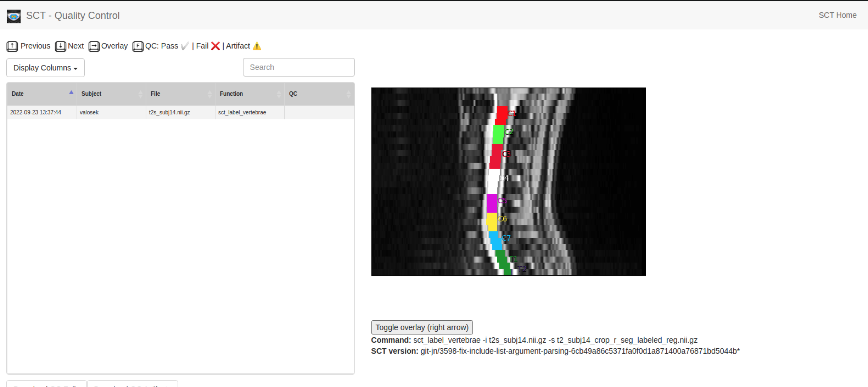
Task: Expand sort options on the Function column
Action: (x=279, y=94)
